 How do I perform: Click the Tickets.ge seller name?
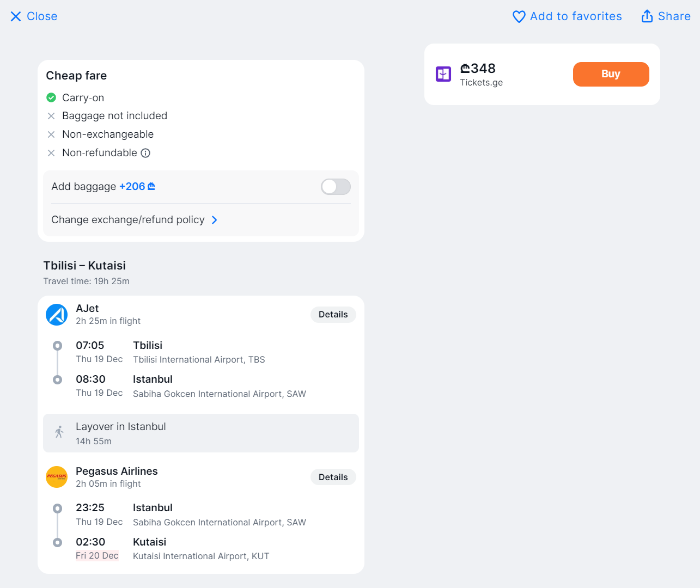pyautogui.click(x=482, y=83)
